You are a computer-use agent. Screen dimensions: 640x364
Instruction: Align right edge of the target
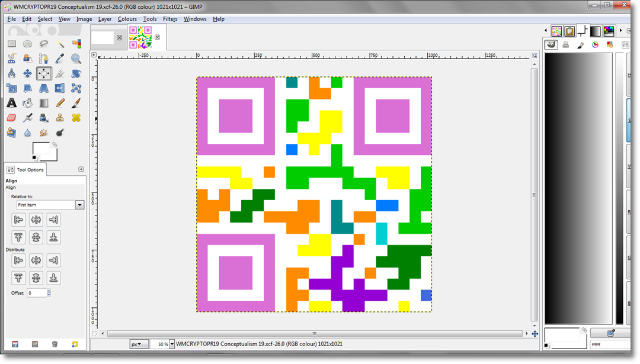tap(53, 220)
